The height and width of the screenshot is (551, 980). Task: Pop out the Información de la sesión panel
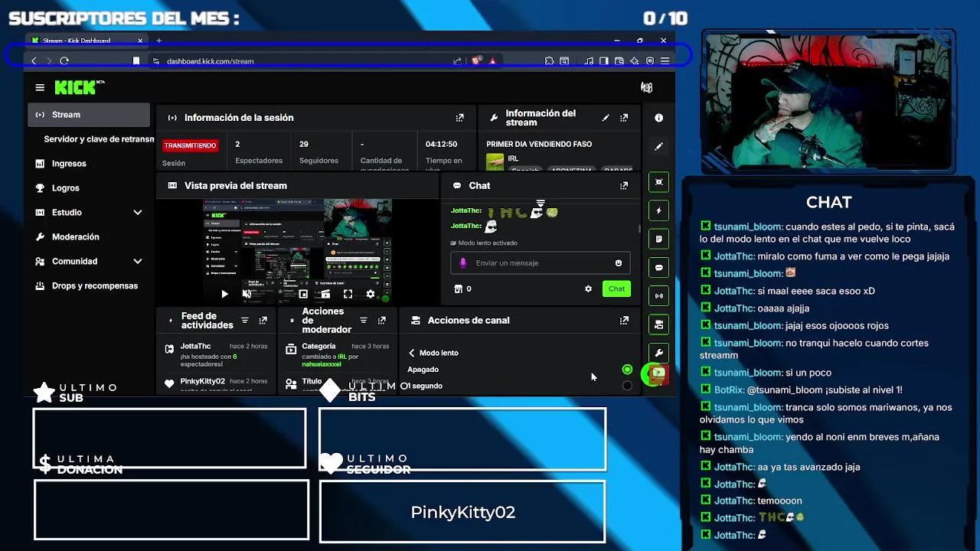pyautogui.click(x=459, y=118)
